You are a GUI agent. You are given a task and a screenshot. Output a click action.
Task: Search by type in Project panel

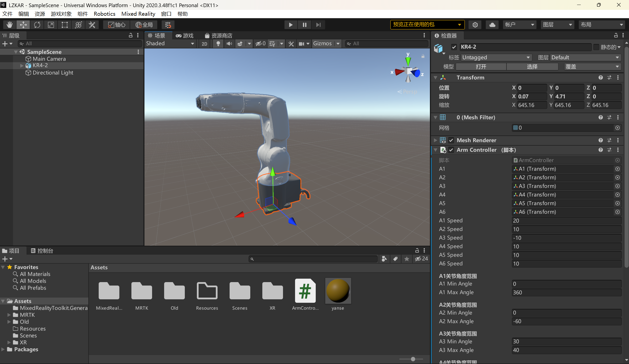pos(384,259)
